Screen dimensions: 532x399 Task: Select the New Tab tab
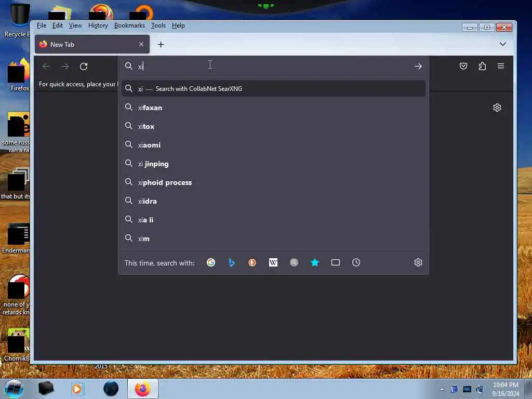pos(92,45)
